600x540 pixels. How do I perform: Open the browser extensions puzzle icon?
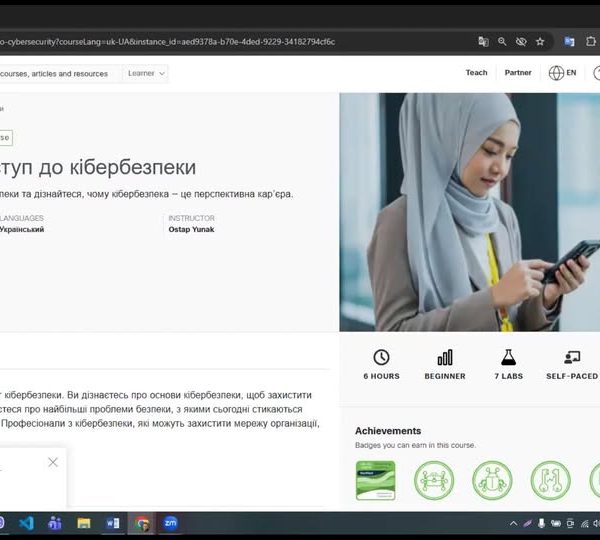coord(590,42)
